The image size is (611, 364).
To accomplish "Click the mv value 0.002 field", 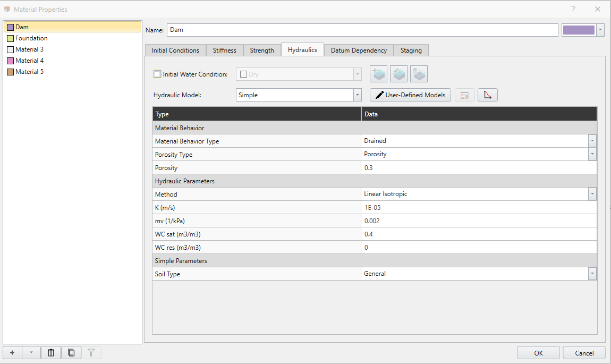I will click(x=479, y=221).
